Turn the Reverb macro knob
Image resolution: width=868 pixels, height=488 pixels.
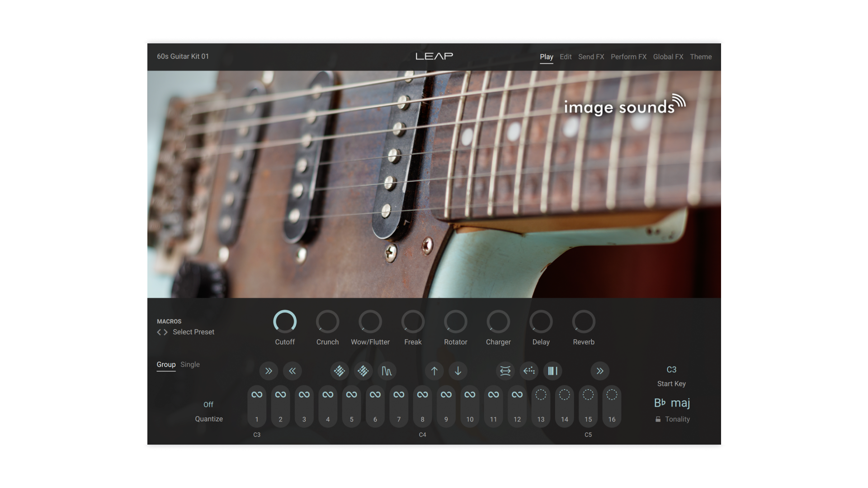[x=583, y=321]
